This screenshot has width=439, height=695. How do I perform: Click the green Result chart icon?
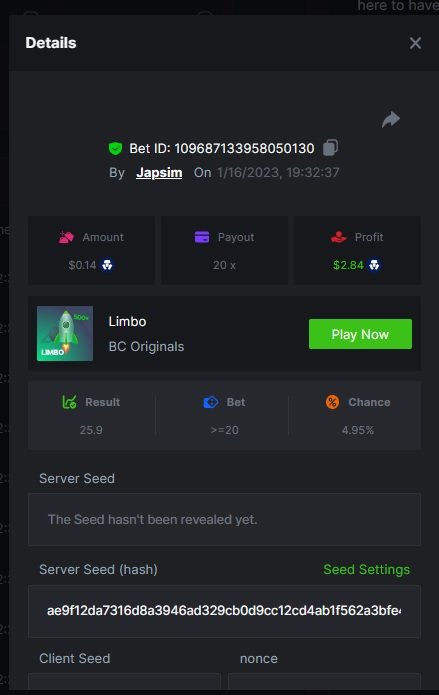click(69, 402)
